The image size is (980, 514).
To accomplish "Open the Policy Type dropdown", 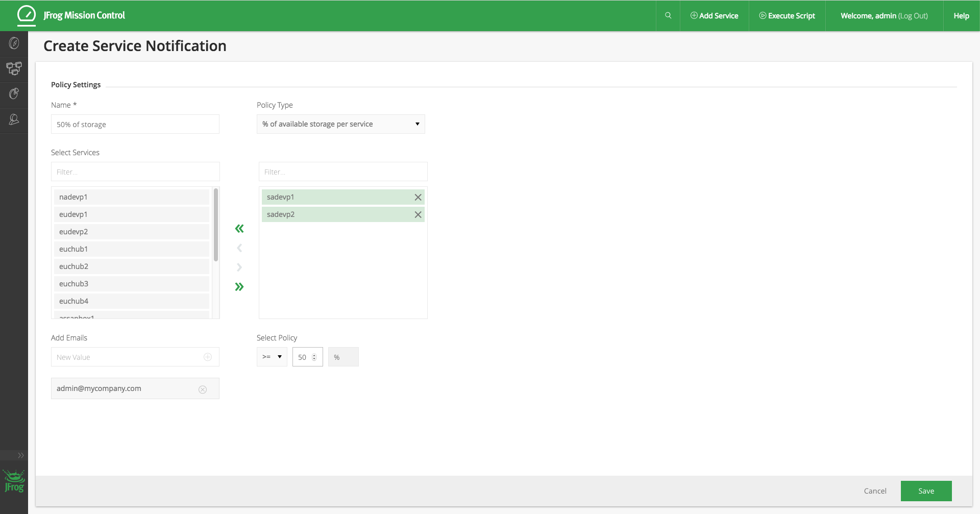I will (x=340, y=124).
